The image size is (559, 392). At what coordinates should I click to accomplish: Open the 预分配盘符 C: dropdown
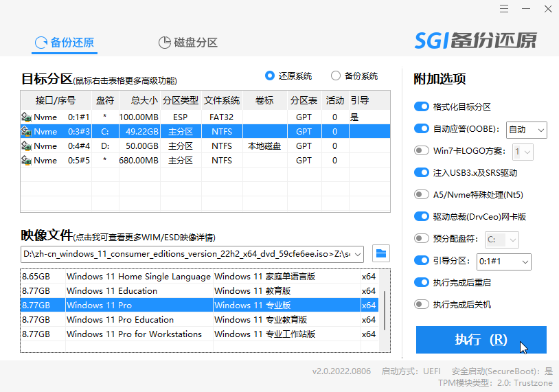(x=501, y=240)
